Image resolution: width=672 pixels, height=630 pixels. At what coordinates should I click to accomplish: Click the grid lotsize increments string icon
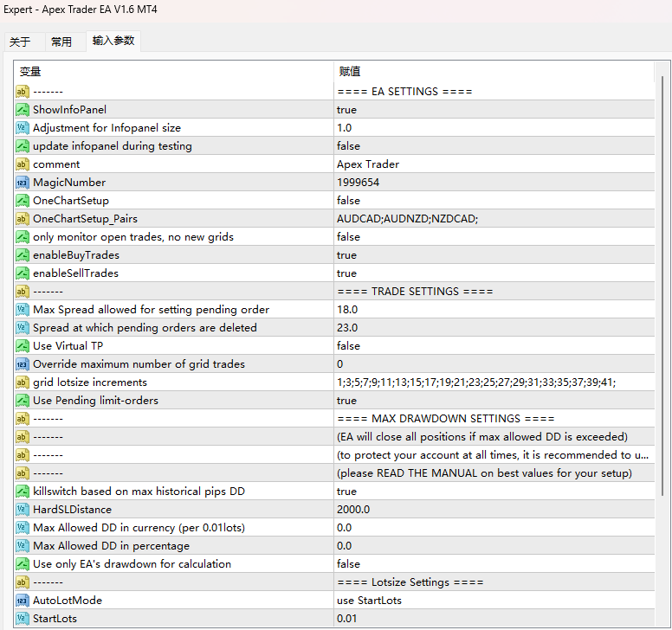pyautogui.click(x=23, y=382)
